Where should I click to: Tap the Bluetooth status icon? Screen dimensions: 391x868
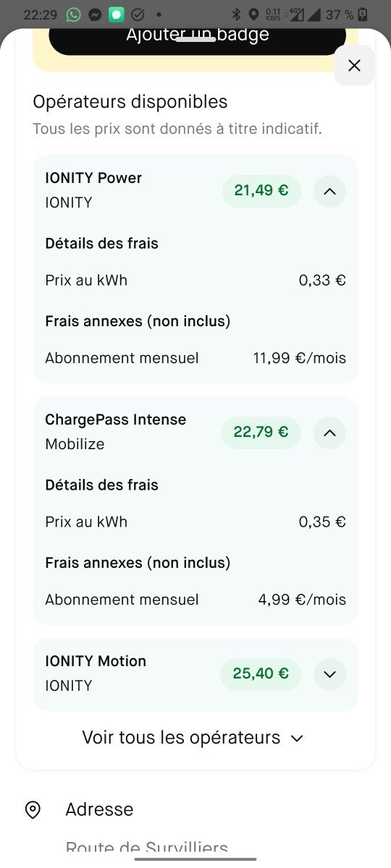[x=236, y=14]
